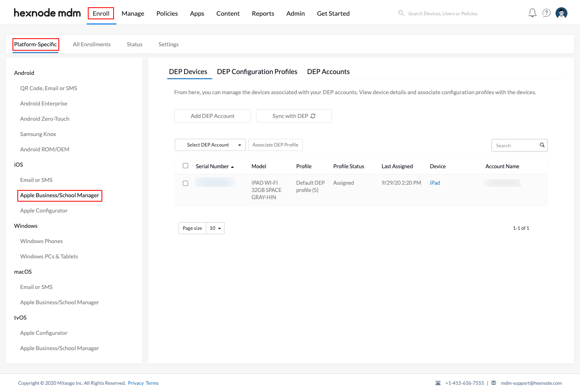Viewport: 580px width, 392px height.
Task: Switch to the Settings tab
Action: 168,44
